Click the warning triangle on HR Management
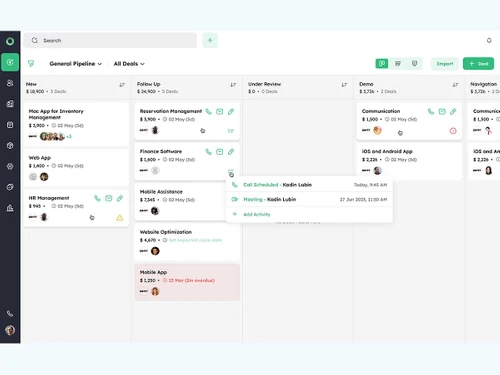The height and width of the screenshot is (375, 500). 120,218
